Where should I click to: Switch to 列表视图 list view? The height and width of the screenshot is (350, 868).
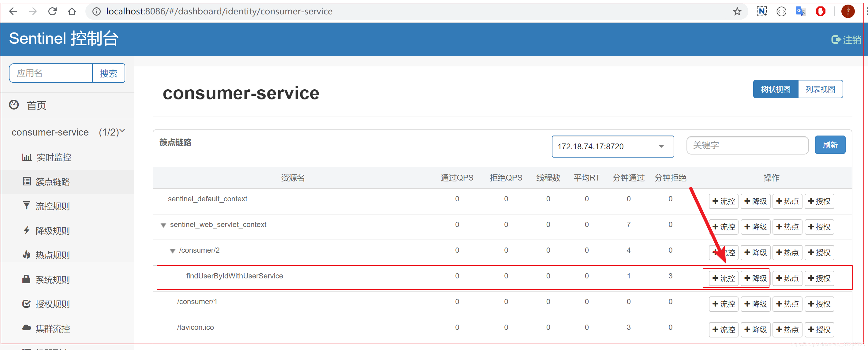pyautogui.click(x=820, y=89)
